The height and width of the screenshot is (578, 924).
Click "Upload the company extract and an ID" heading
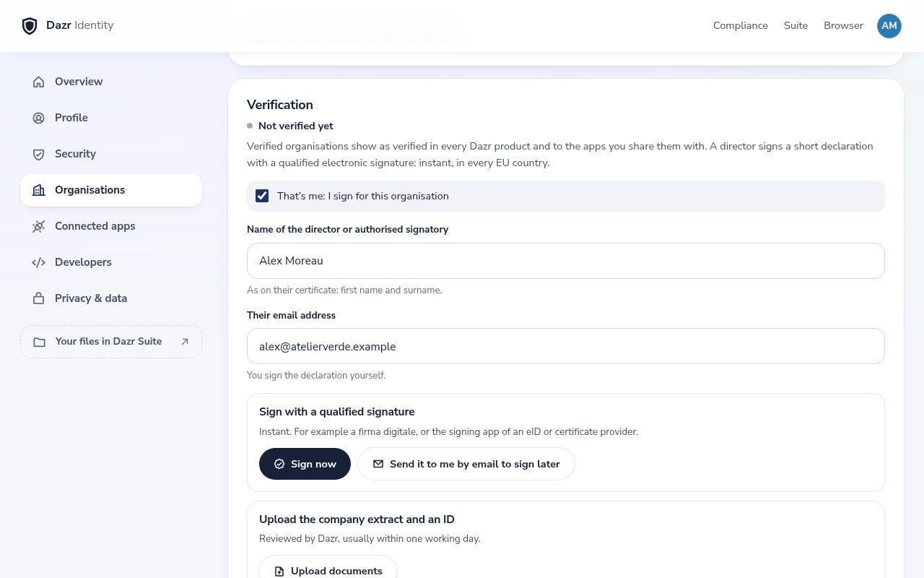[357, 519]
